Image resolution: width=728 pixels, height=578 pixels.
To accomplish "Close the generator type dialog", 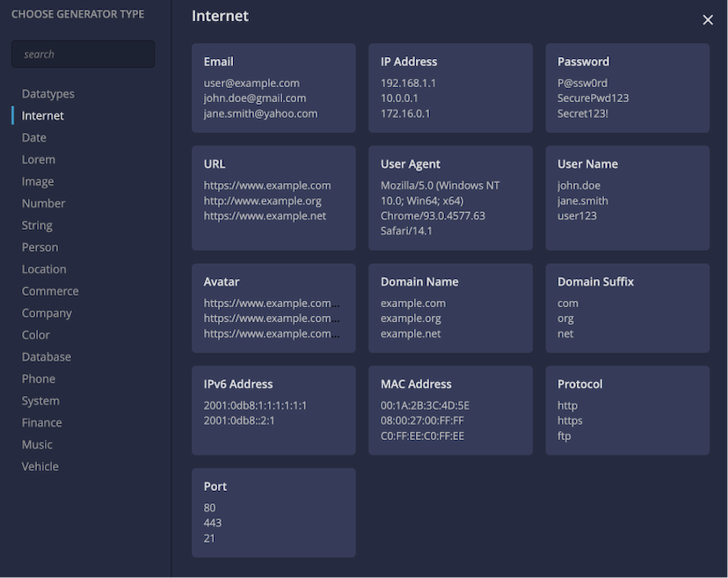I will click(x=707, y=19).
